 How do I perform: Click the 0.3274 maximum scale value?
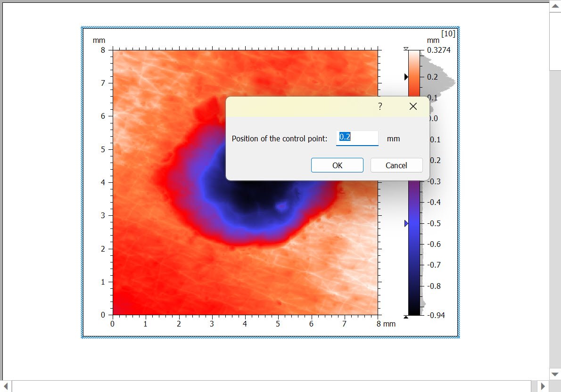coord(438,50)
